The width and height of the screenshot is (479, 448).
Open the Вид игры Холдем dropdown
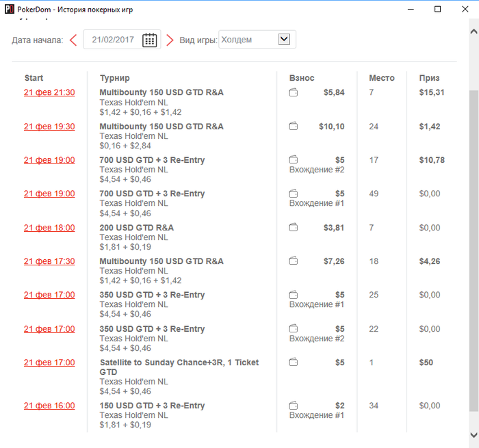[257, 40]
